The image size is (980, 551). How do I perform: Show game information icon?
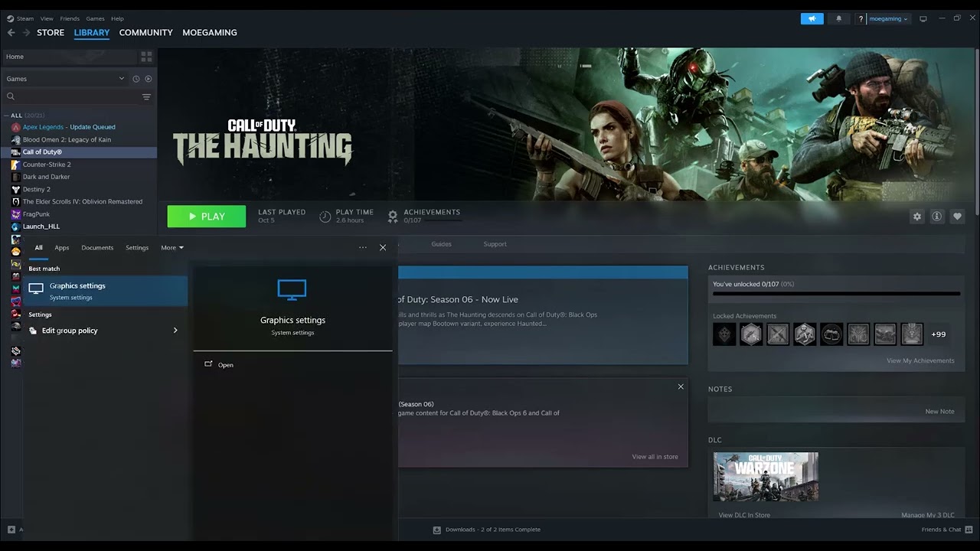pos(936,217)
